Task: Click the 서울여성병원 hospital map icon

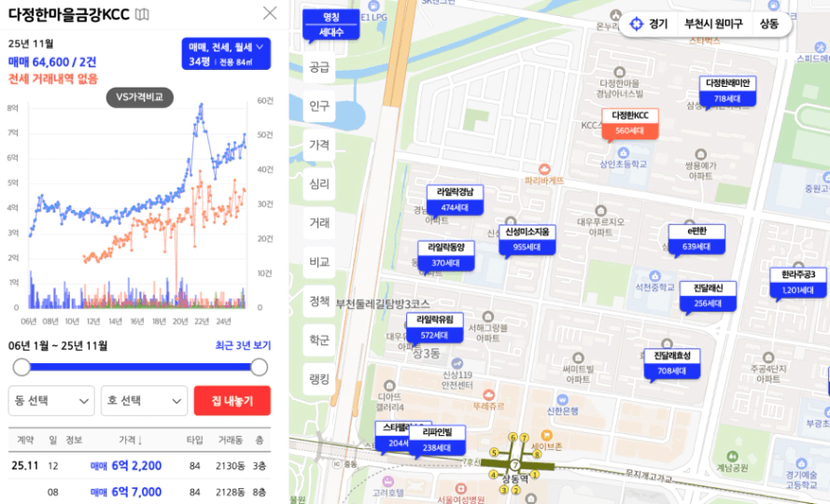Action: click(x=461, y=488)
